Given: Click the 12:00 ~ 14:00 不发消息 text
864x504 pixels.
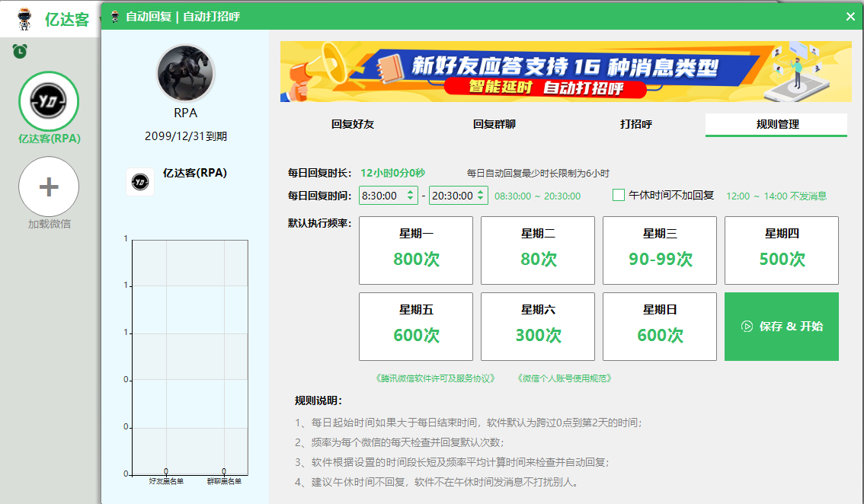Looking at the screenshot, I should tap(776, 196).
